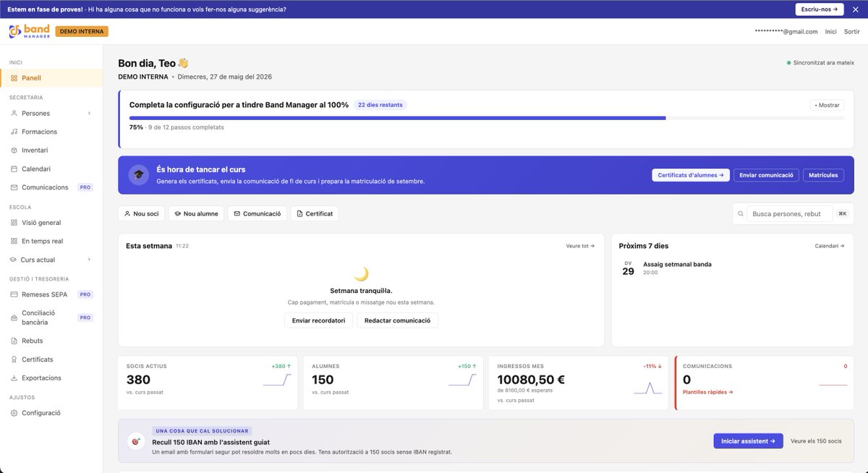Expand the Persones submenu chevron
Image resolution: width=868 pixels, height=473 pixels.
point(89,114)
